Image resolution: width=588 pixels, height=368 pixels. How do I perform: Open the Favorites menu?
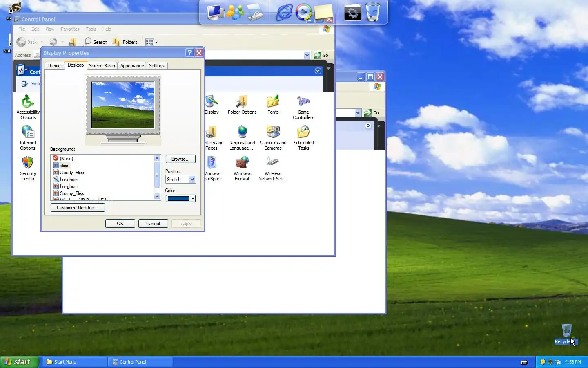tap(70, 29)
